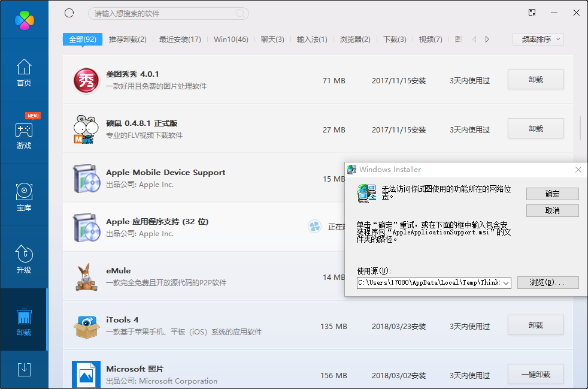This screenshot has width=588, height=389.
Task: Expand the 使用源 path combo box
Action: pos(506,283)
